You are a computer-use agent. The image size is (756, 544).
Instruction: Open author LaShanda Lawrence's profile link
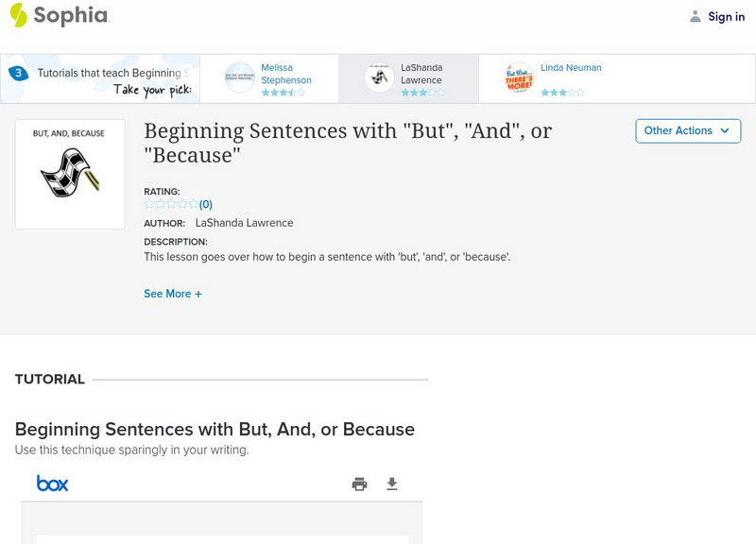click(x=244, y=223)
